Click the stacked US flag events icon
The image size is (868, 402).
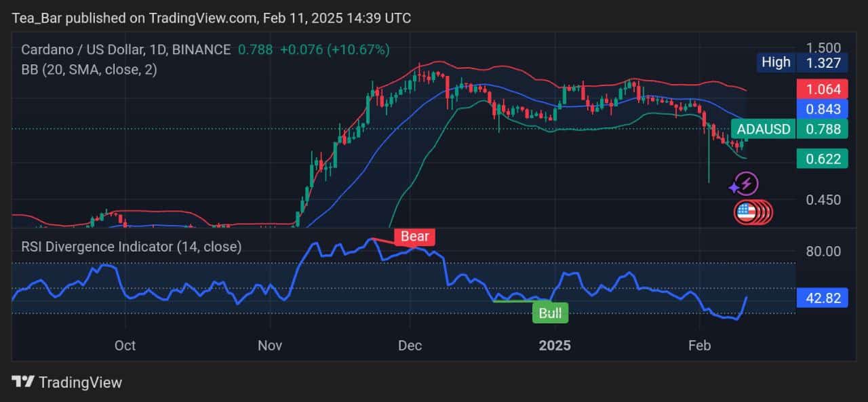coord(752,213)
